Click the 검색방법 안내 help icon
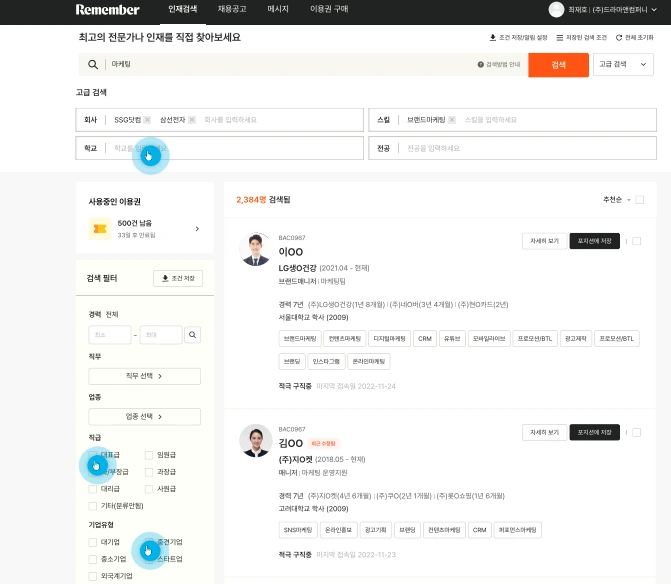The width and height of the screenshot is (671, 584). pyautogui.click(x=481, y=65)
